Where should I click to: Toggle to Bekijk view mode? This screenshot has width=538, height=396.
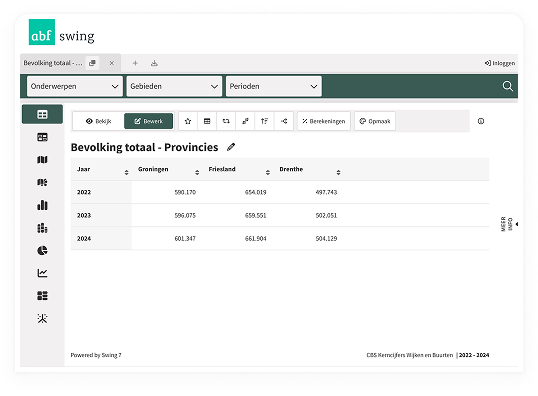pos(98,121)
